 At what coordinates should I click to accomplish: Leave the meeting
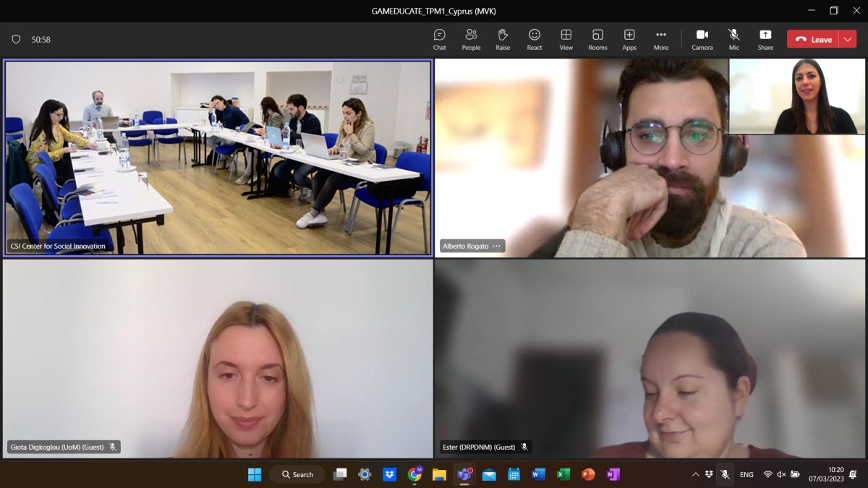[x=813, y=39]
